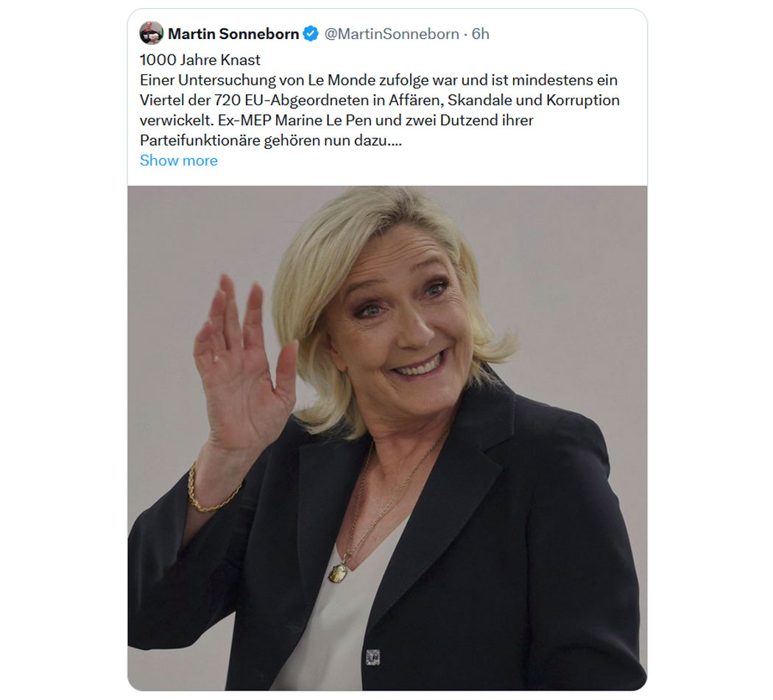The image size is (773, 700).
Task: Click the gold bracelet on the wrist
Action: tap(211, 491)
